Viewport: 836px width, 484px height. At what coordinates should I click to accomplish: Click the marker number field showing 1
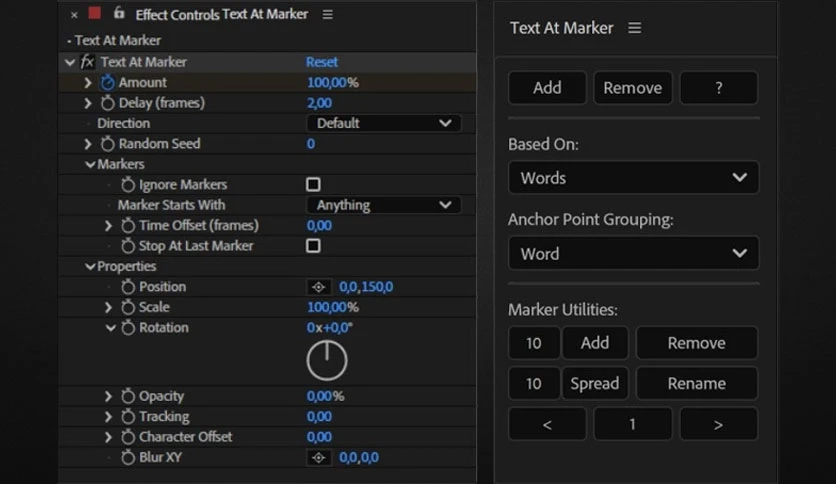633,424
